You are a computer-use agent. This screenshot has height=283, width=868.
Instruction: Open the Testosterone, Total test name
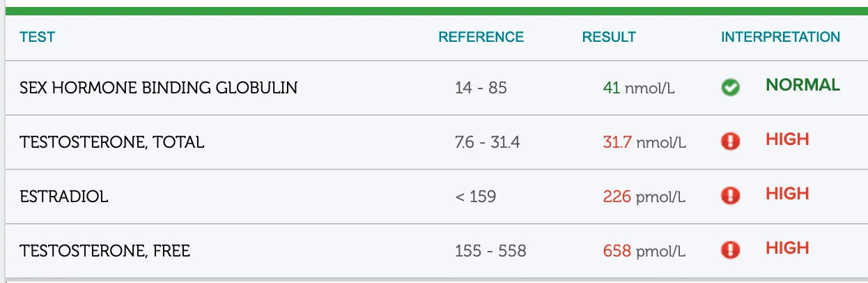click(x=111, y=142)
